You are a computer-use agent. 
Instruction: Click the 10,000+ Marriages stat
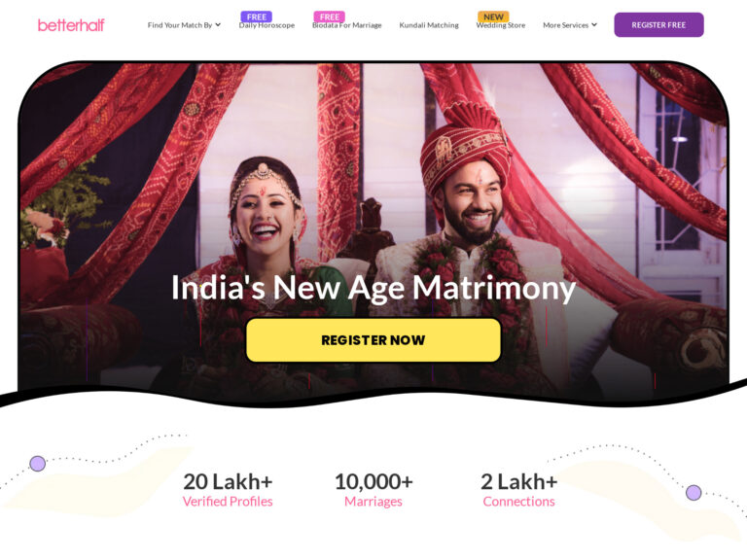point(373,490)
